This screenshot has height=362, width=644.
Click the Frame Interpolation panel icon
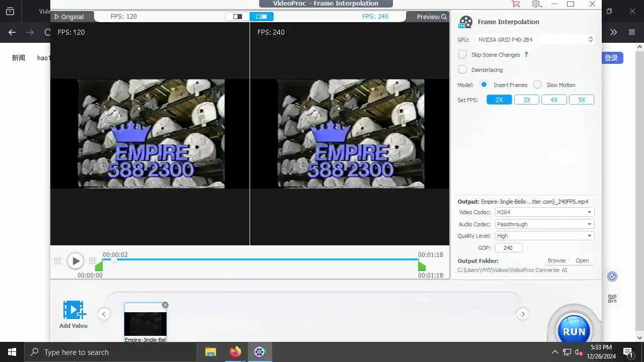click(466, 22)
